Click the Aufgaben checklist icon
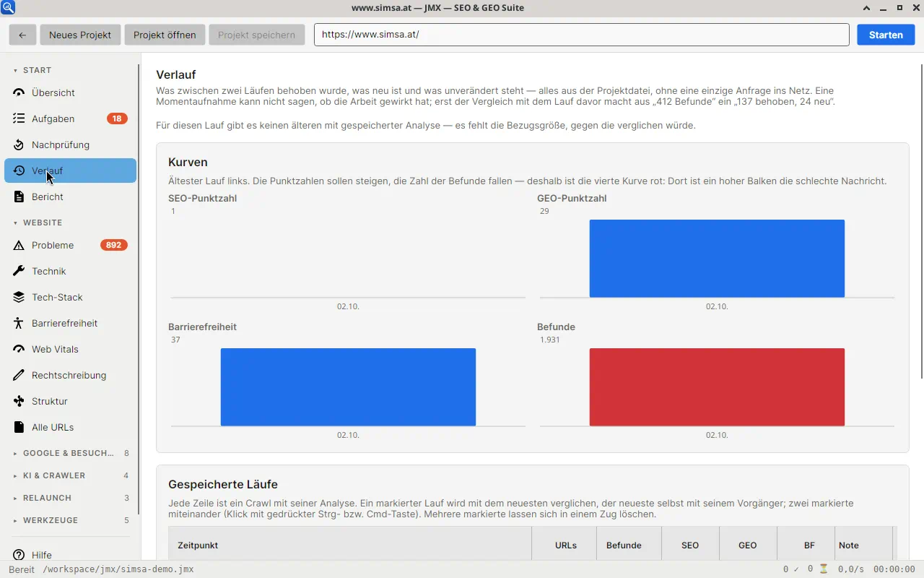The width and height of the screenshot is (924, 578). point(19,118)
